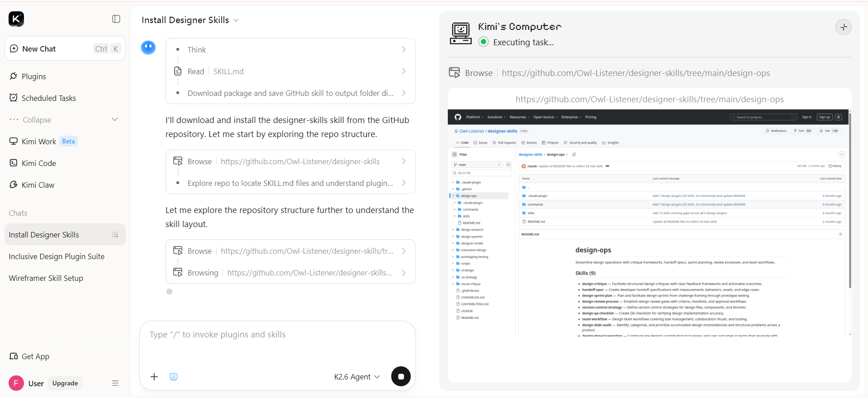Start a New Chat
The width and height of the screenshot is (868, 398).
65,48
